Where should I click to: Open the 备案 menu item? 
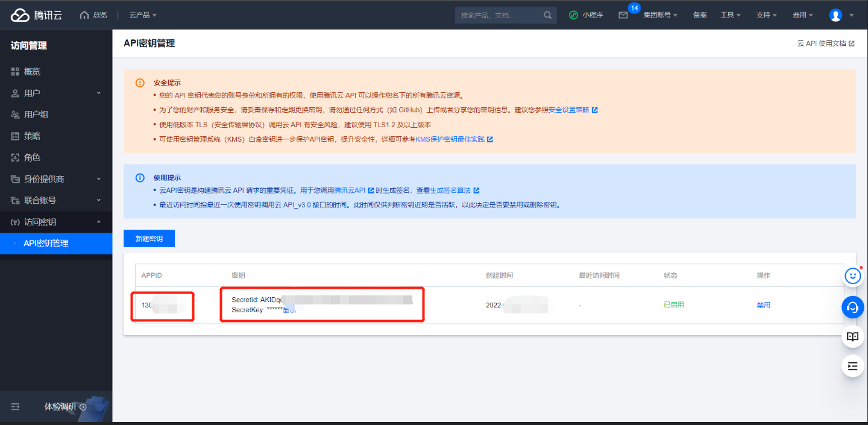tap(700, 15)
